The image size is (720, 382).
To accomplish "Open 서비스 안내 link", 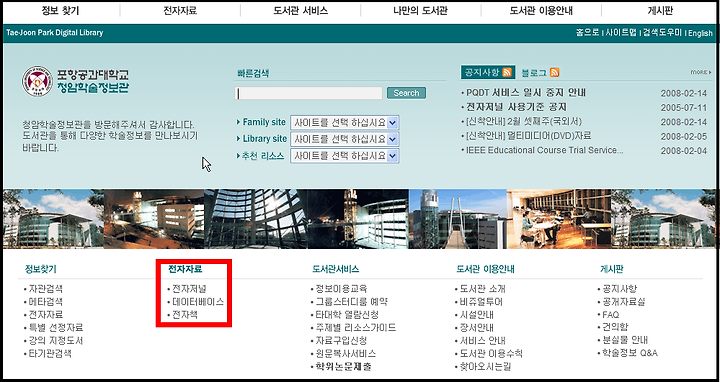I will pyautogui.click(x=483, y=341).
